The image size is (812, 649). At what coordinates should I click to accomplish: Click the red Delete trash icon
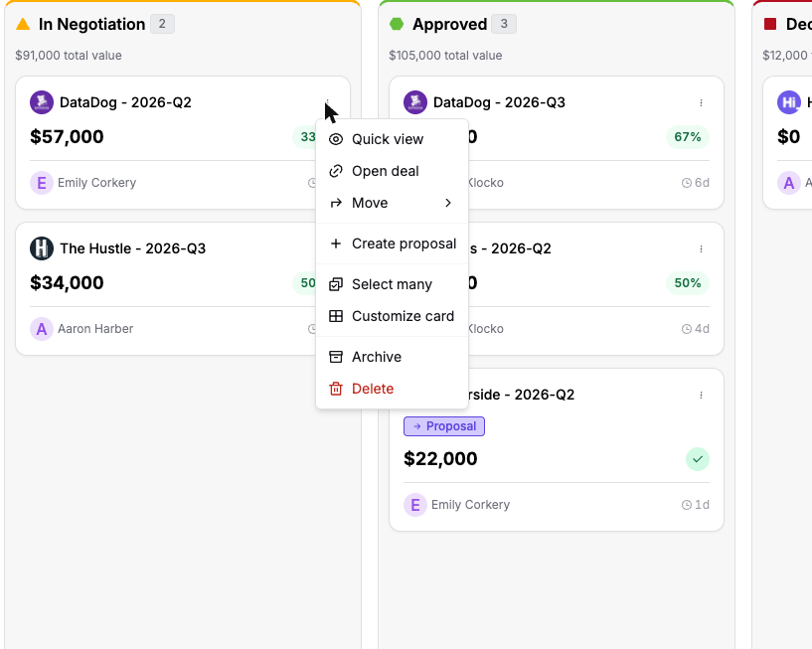(336, 389)
